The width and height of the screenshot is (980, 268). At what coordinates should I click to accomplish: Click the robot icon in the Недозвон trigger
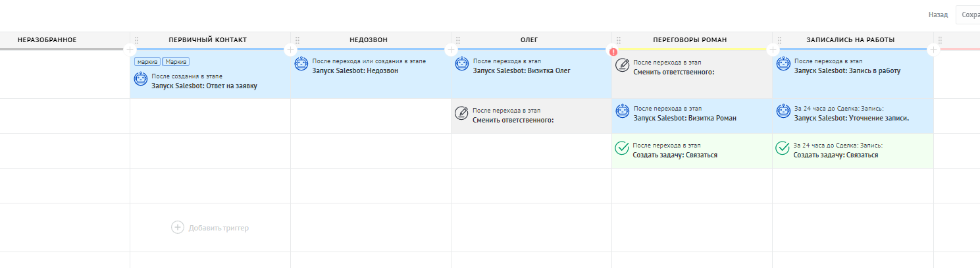(301, 65)
